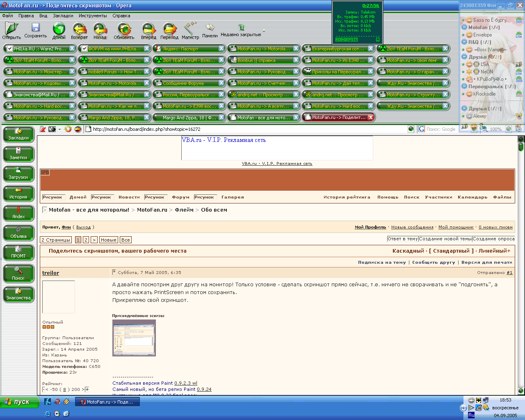Click the 0 новых писем link
Viewport: 525px width, 420px height.
click(x=495, y=227)
